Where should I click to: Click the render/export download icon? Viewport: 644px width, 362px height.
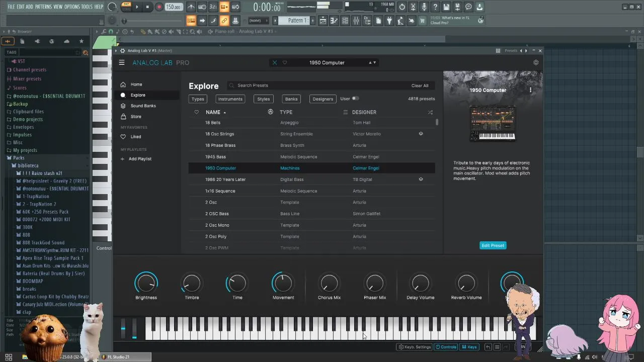coord(479,7)
